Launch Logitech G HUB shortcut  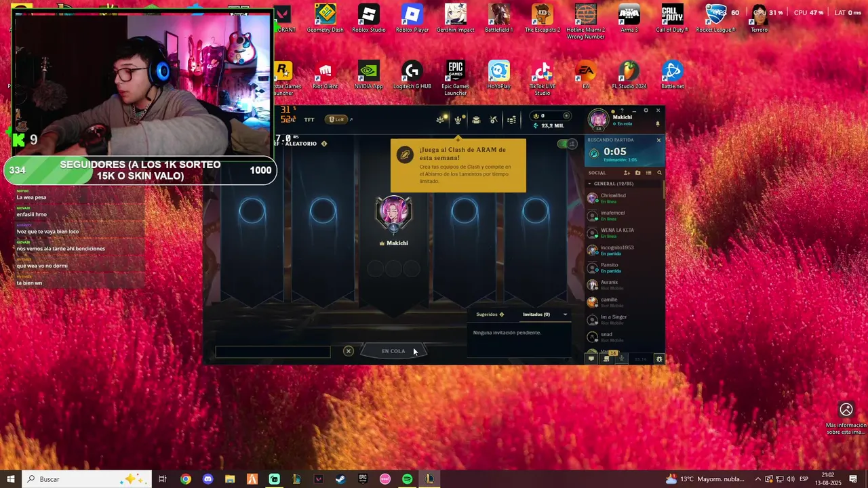coord(412,75)
